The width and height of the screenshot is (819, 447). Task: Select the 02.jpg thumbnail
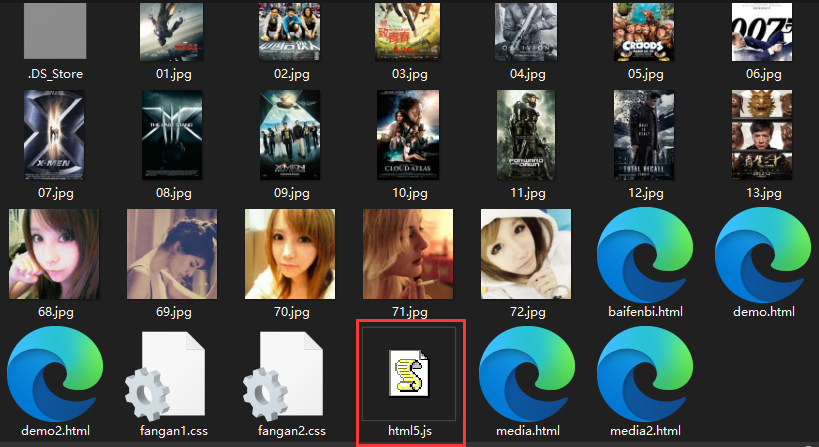(290, 32)
